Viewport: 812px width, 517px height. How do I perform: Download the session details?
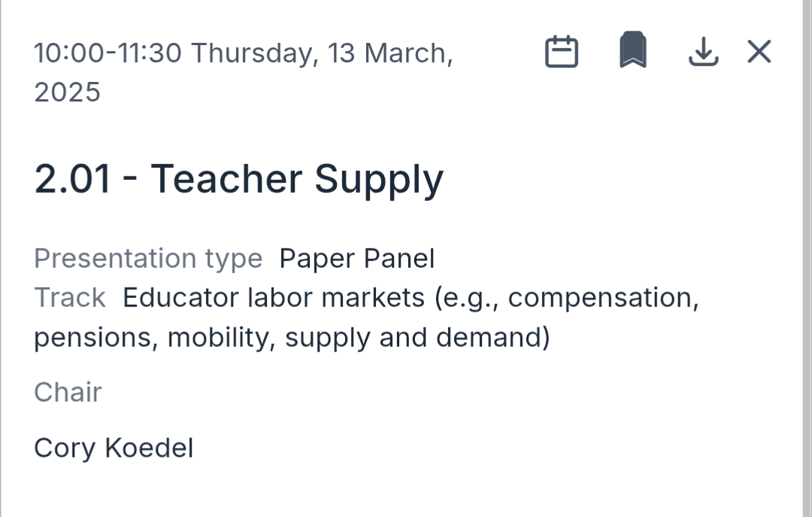703,53
